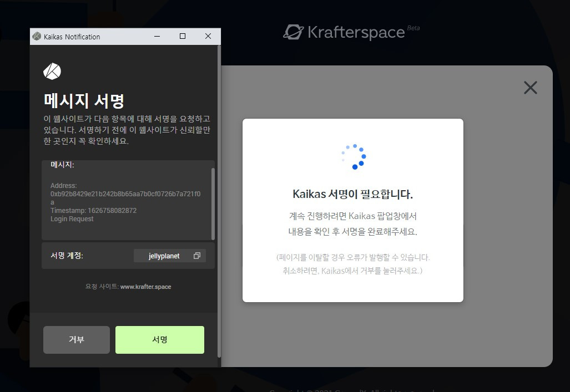This screenshot has width=570, height=392.
Task: Minimize the Kaikas Notification window
Action: click(157, 37)
